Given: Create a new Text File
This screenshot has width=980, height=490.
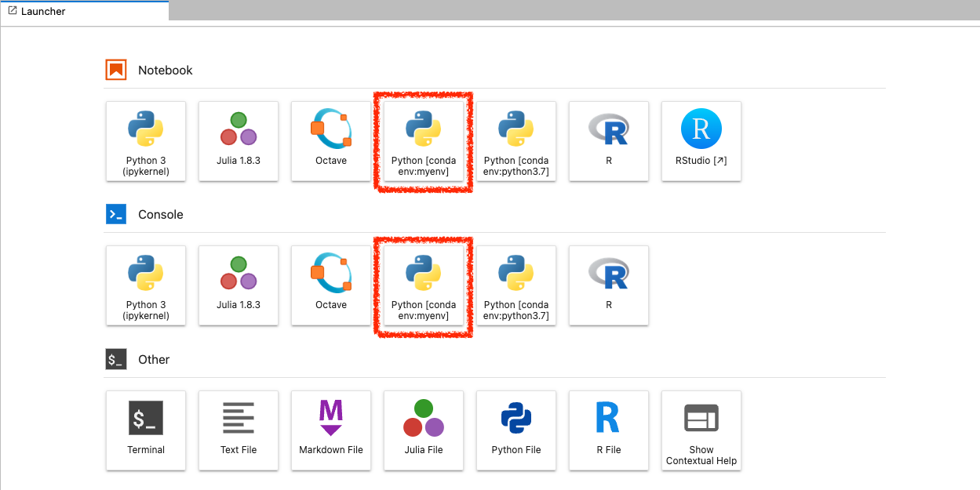Looking at the screenshot, I should pos(239,430).
